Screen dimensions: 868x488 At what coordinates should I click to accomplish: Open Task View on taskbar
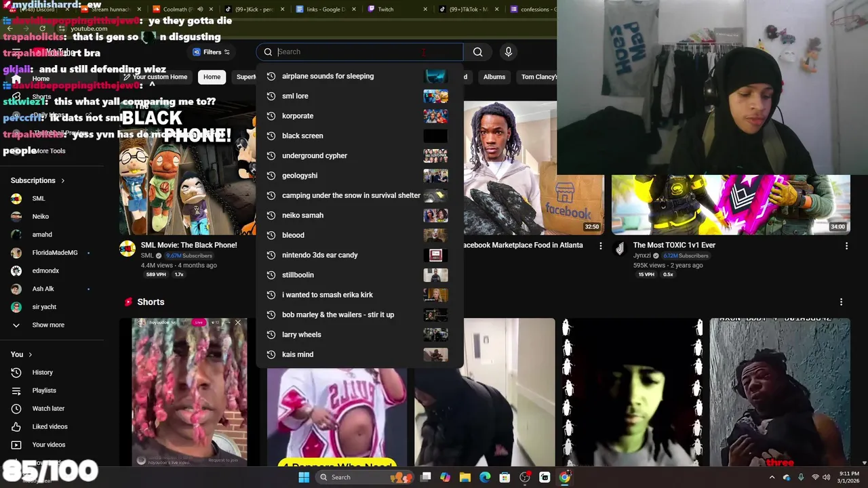tap(425, 477)
